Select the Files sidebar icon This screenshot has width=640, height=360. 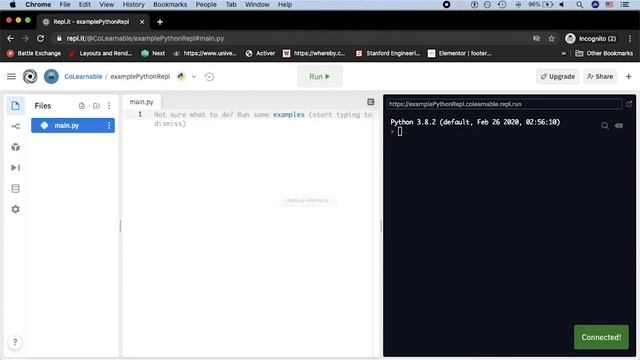click(16, 106)
